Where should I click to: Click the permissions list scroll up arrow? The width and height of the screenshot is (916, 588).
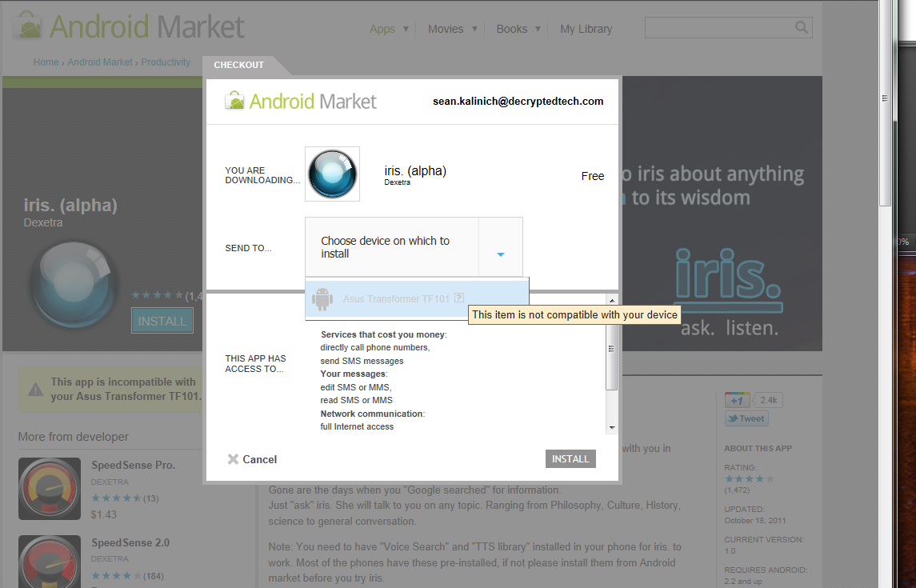(x=612, y=300)
